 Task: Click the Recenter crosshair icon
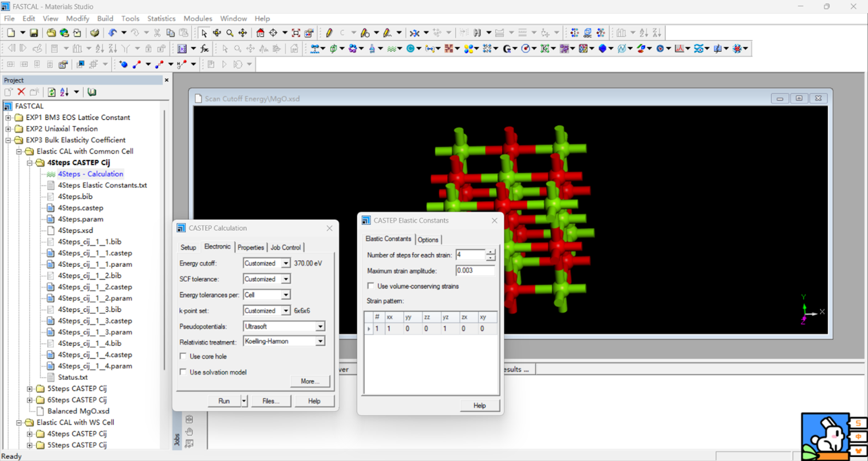[273, 33]
